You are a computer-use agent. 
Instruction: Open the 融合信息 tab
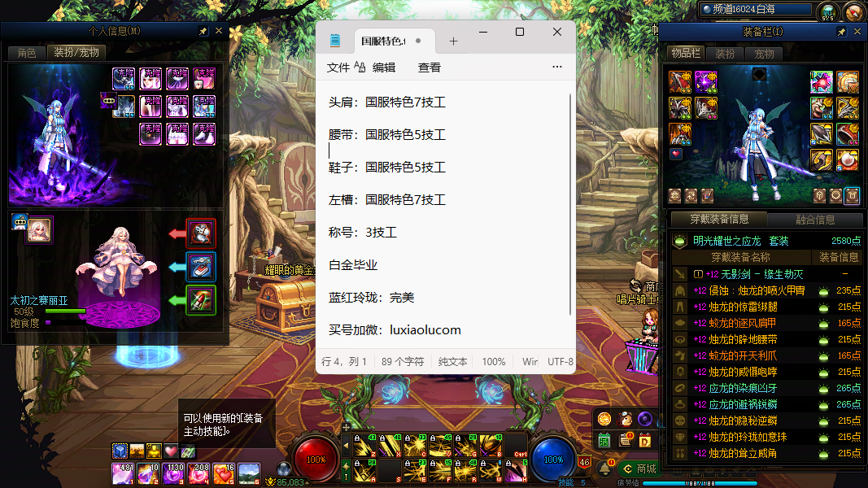click(814, 220)
